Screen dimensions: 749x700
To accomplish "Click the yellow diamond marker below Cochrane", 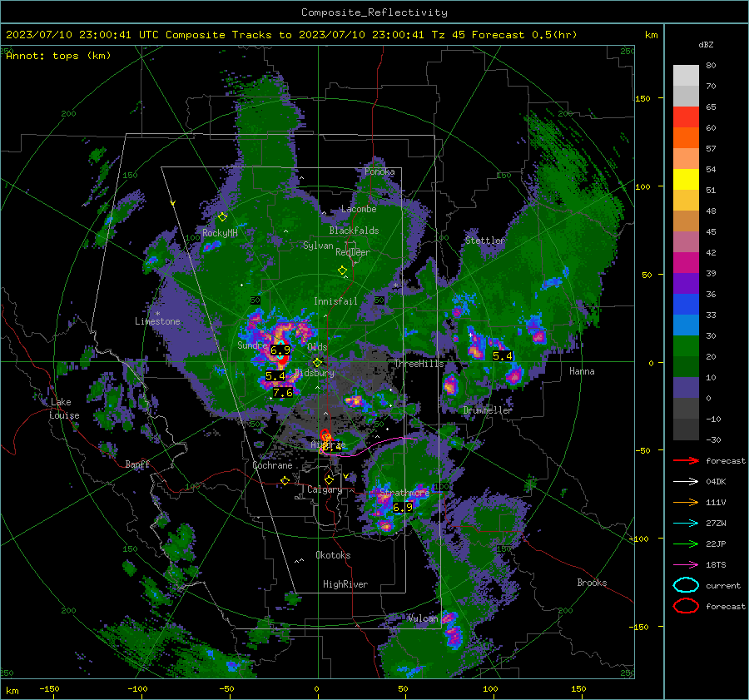I will point(285,480).
